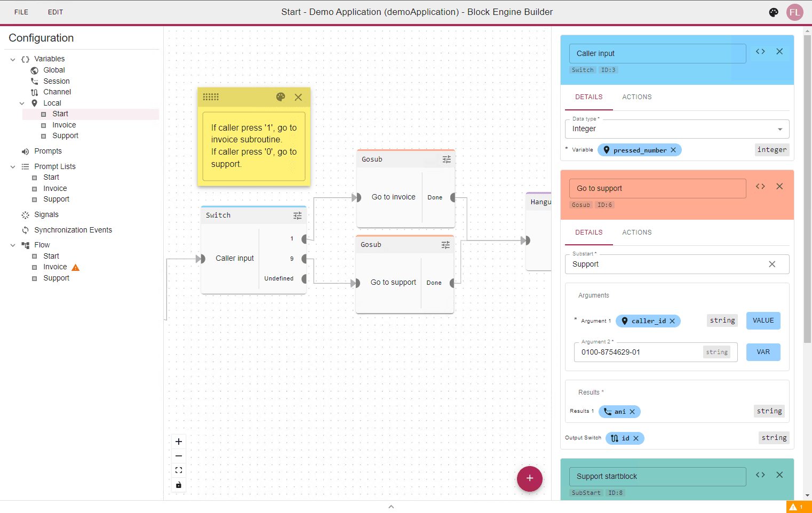Open the Prompts section speaker icon

pos(25,151)
